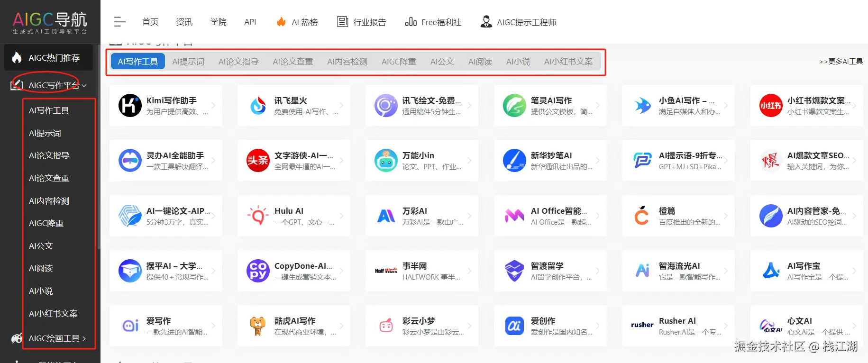Click the arrow on Hulu AI card
Viewport: 868px width, 363px height.
[341, 216]
